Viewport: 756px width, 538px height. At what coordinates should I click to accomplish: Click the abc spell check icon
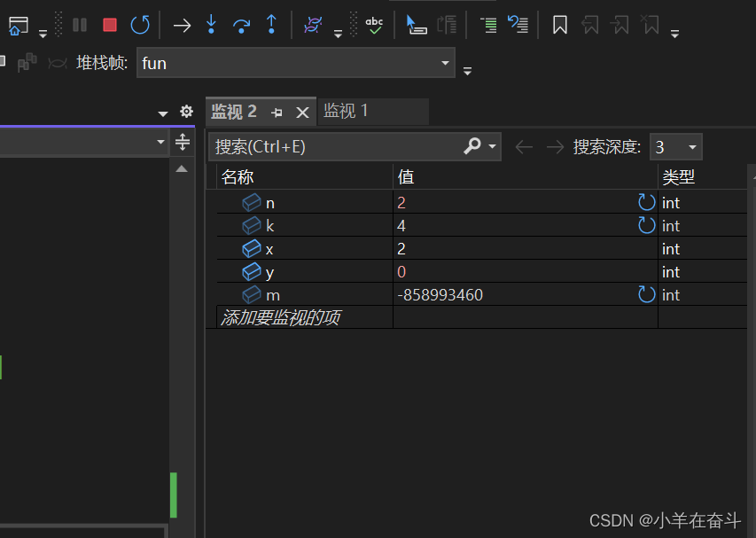click(374, 25)
